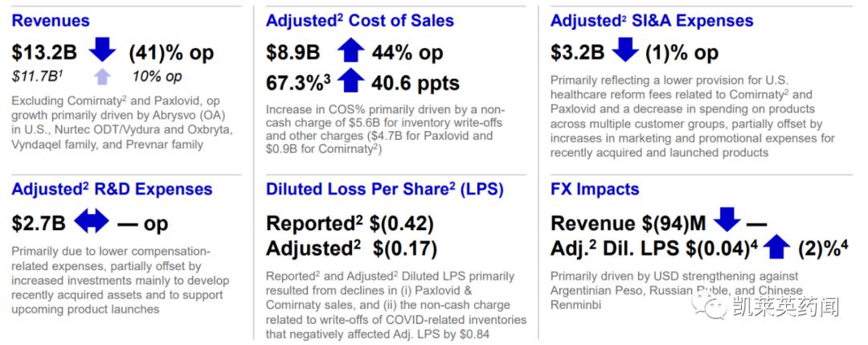Select the Adjusted Cost of Sales heading
The height and width of the screenshot is (345, 868).
click(x=359, y=21)
